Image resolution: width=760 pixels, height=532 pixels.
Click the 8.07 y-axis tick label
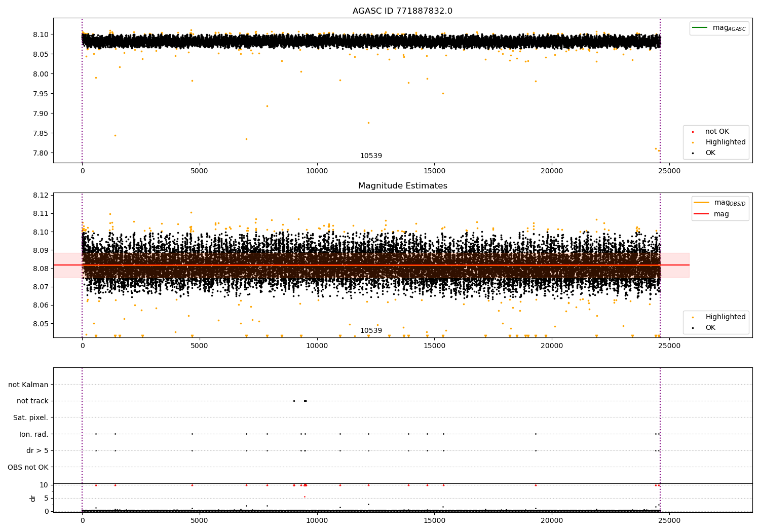(41, 287)
